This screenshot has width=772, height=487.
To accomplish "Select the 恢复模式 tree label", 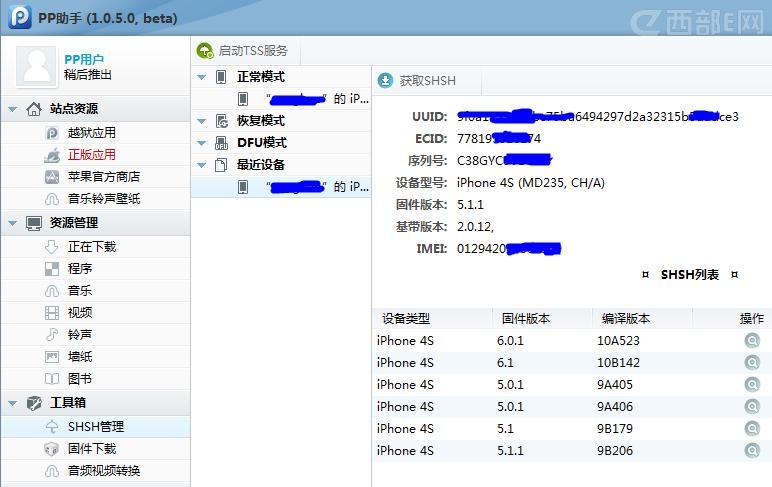I will [261, 121].
